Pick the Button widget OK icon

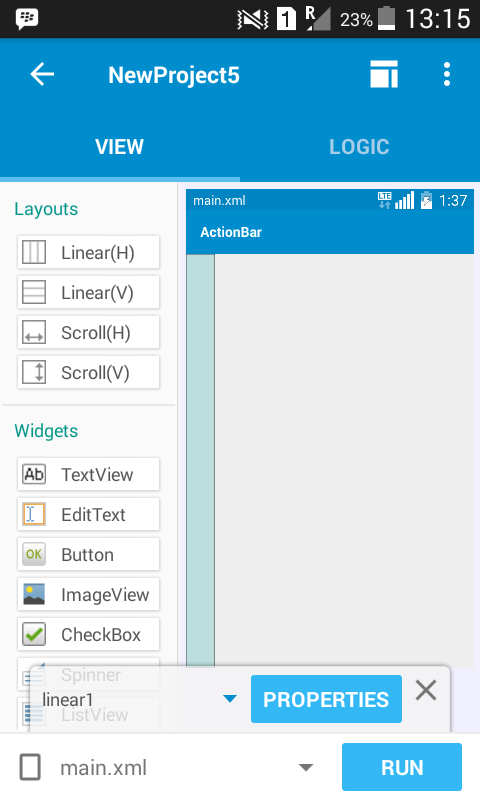[x=34, y=554]
